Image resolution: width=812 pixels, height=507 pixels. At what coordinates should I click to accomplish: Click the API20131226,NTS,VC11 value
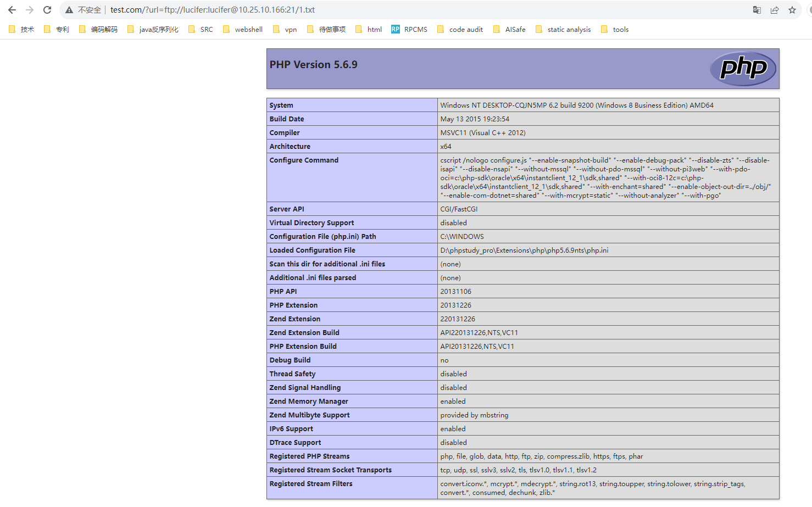tap(477, 347)
